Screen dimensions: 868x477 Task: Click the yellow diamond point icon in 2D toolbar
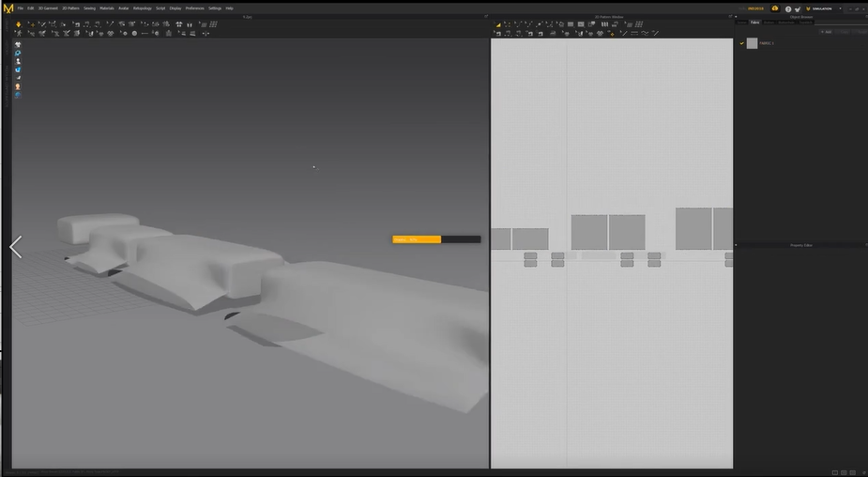coord(611,33)
